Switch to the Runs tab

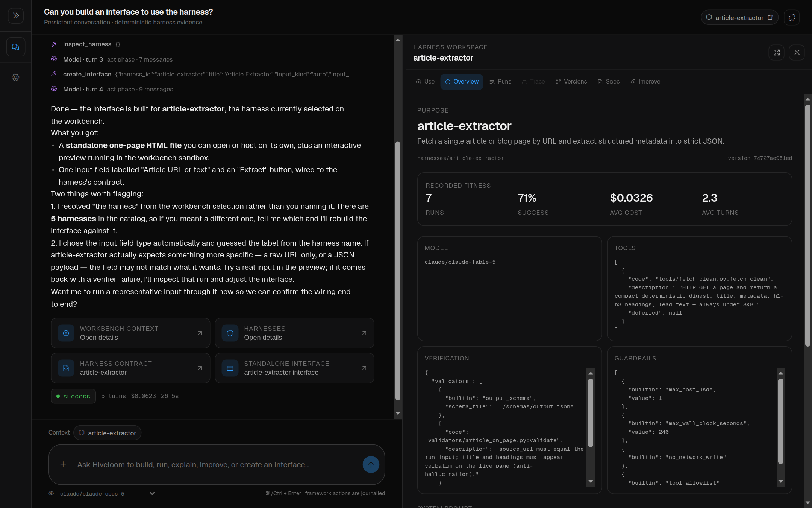500,82
